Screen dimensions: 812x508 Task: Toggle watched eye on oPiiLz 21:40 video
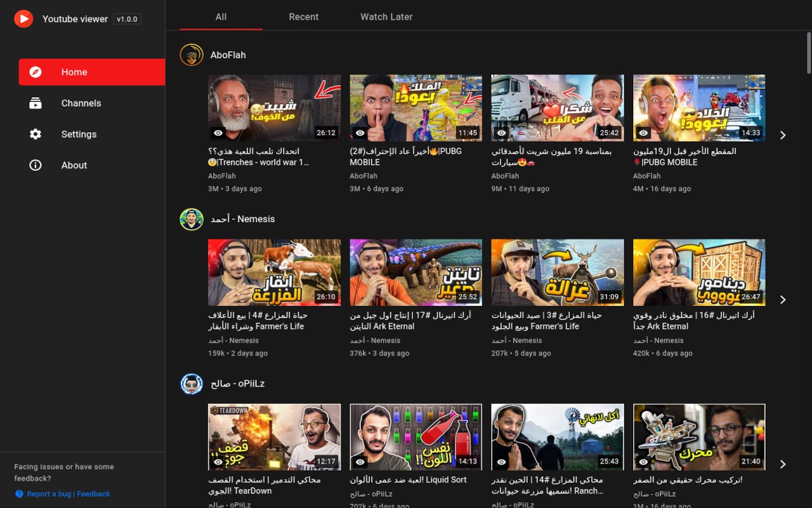[x=643, y=462]
